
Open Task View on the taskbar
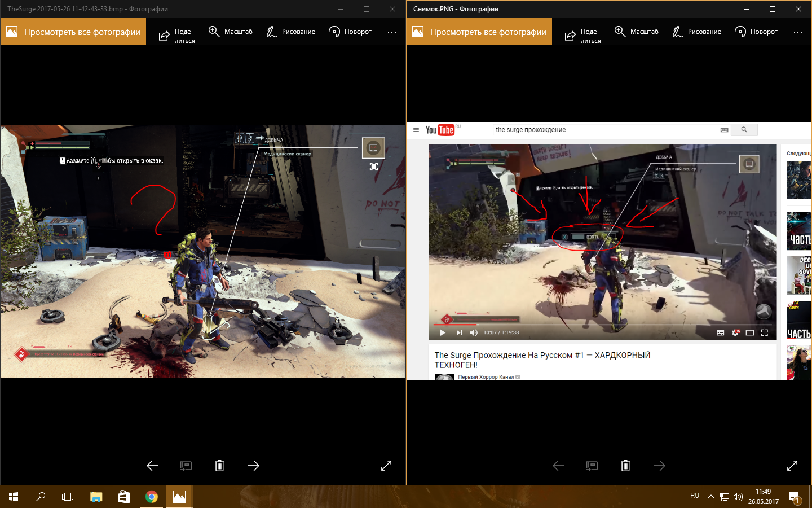tap(68, 497)
